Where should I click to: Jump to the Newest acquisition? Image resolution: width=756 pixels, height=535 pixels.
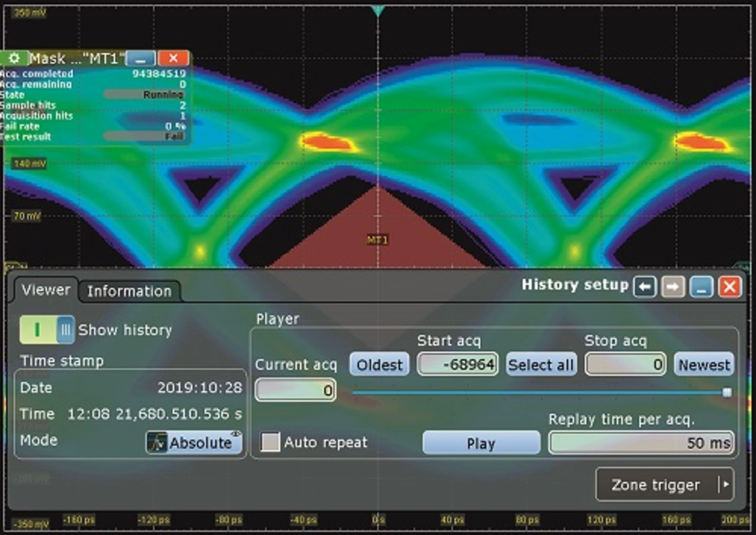[x=704, y=365]
